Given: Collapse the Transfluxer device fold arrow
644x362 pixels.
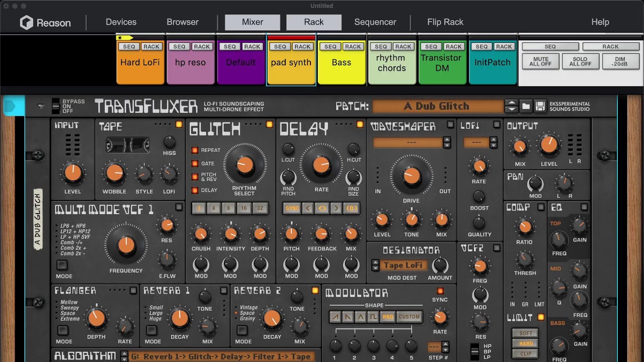Looking at the screenshot, I should (x=41, y=106).
